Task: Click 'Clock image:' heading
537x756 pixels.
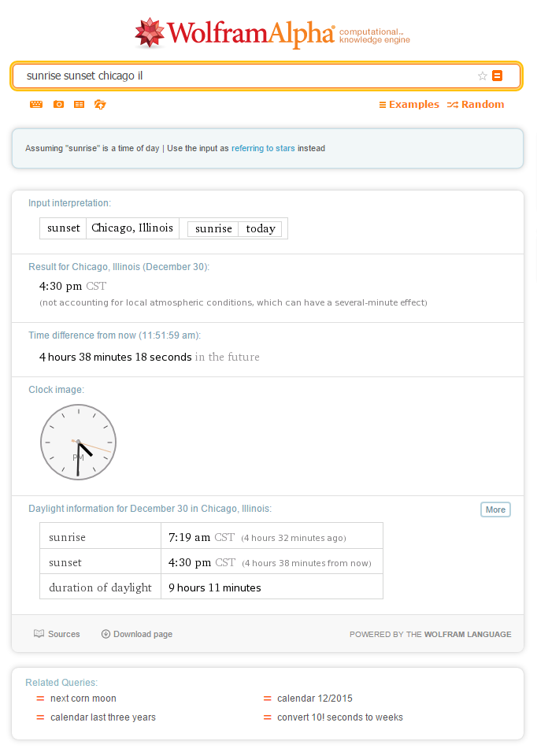Action: (56, 390)
